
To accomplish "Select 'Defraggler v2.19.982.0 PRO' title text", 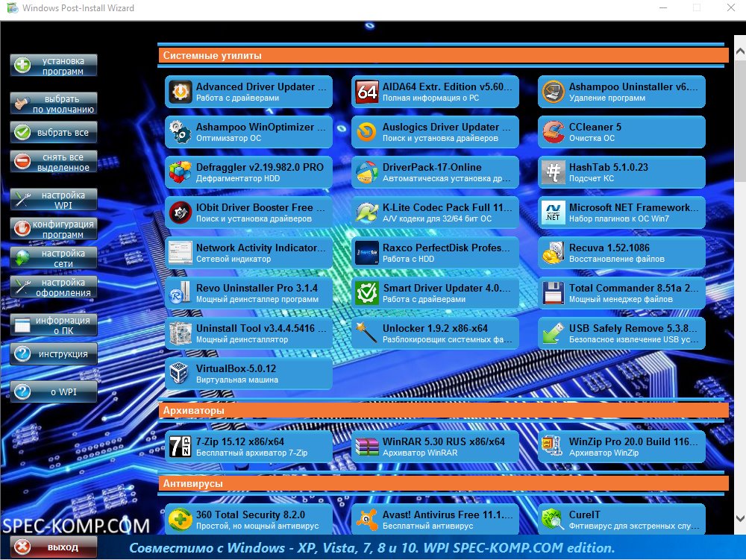I will pos(260,167).
